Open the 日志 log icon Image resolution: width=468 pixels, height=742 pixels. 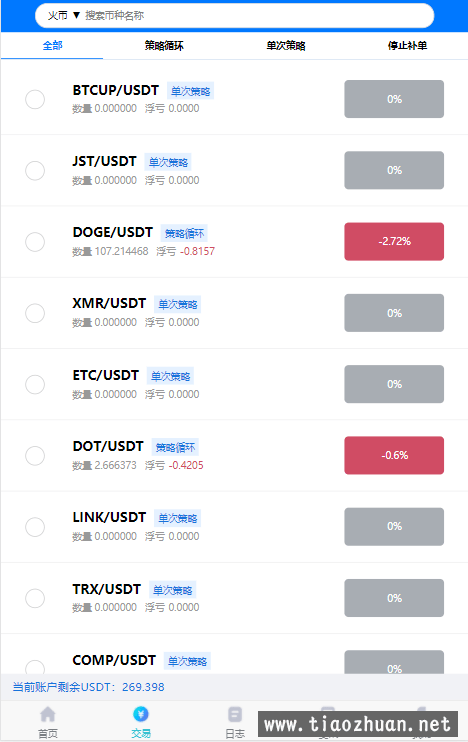click(235, 714)
